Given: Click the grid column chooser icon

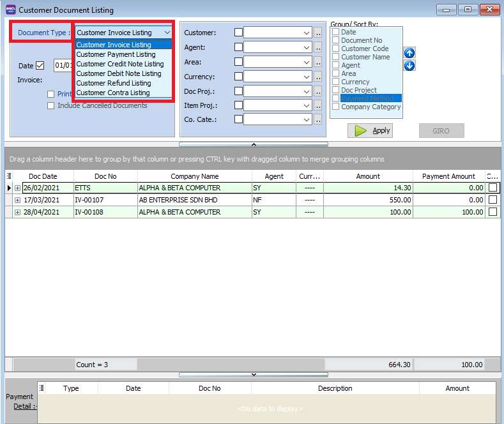Looking at the screenshot, I should click(9, 176).
